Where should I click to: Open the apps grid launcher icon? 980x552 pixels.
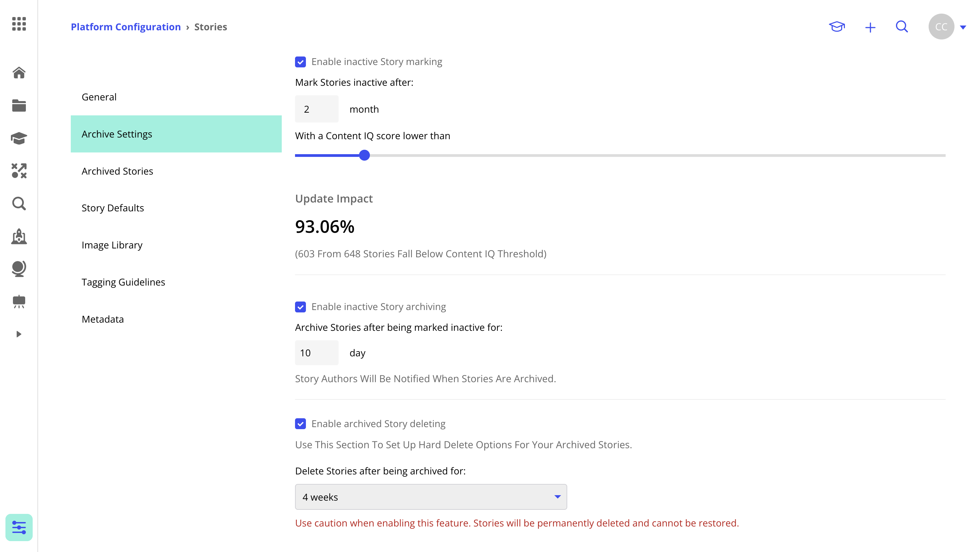[x=19, y=23]
